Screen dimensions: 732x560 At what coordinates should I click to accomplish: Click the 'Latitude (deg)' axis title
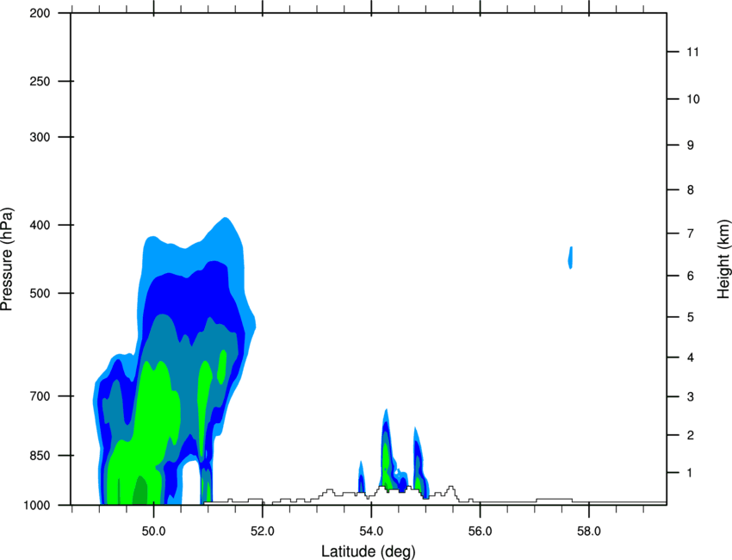[368, 551]
